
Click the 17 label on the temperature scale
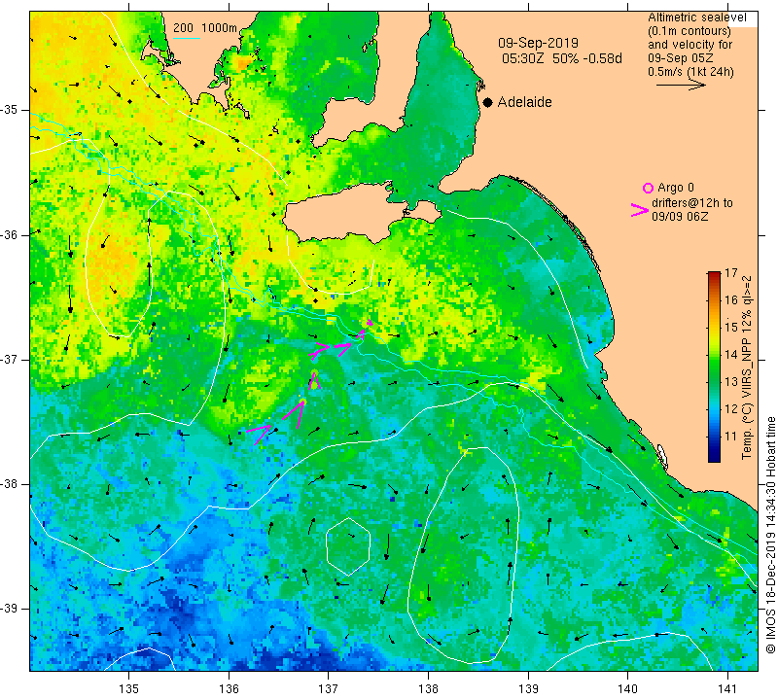(x=731, y=273)
